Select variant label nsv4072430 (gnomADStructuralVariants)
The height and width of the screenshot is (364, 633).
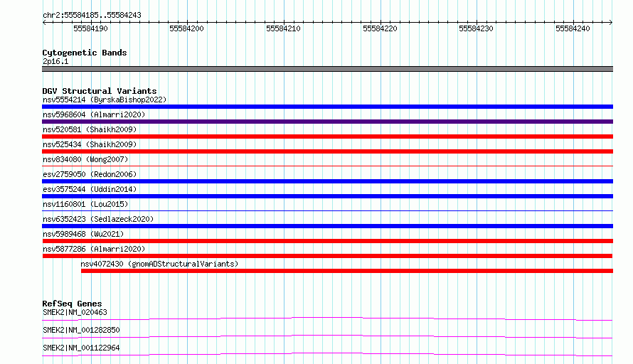coord(159,264)
